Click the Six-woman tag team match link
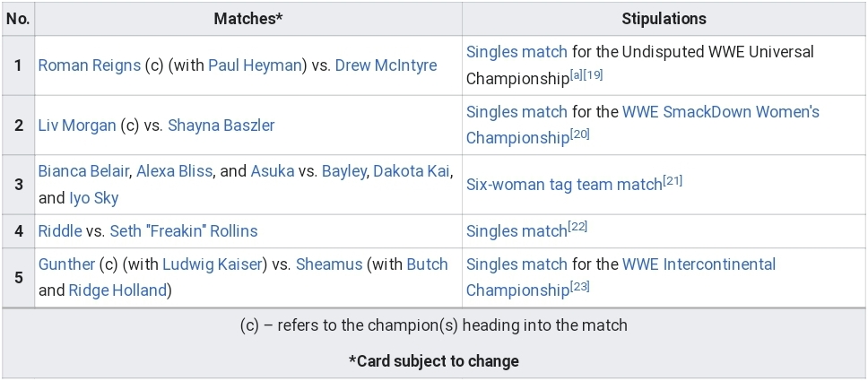Image resolution: width=868 pixels, height=381 pixels. click(564, 185)
